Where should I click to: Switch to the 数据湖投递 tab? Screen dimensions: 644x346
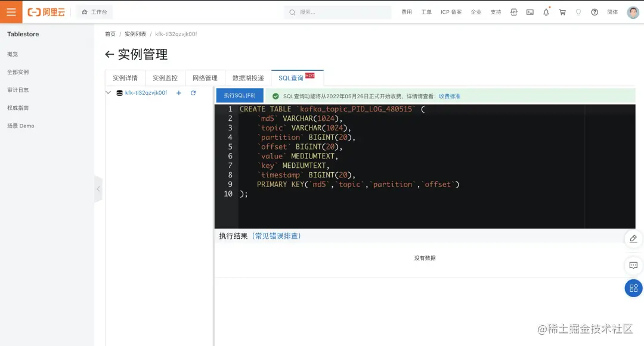248,78
